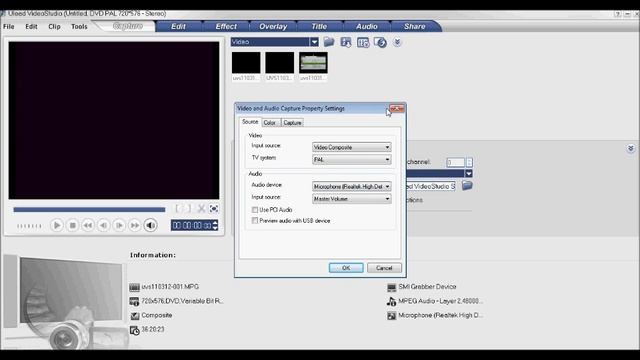
Task: Open Audio Input source Master Volume dropdown
Action: [x=351, y=199]
